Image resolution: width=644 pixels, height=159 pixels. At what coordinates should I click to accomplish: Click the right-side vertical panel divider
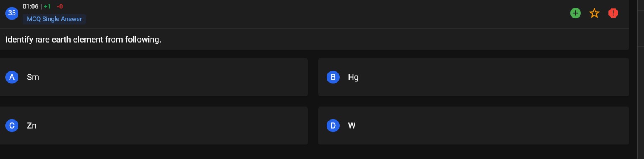[x=637, y=79]
